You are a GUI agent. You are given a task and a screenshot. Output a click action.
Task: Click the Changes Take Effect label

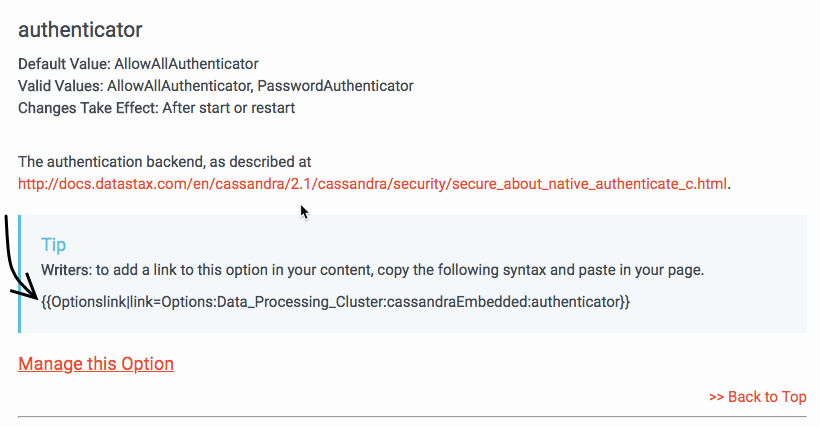83,108
